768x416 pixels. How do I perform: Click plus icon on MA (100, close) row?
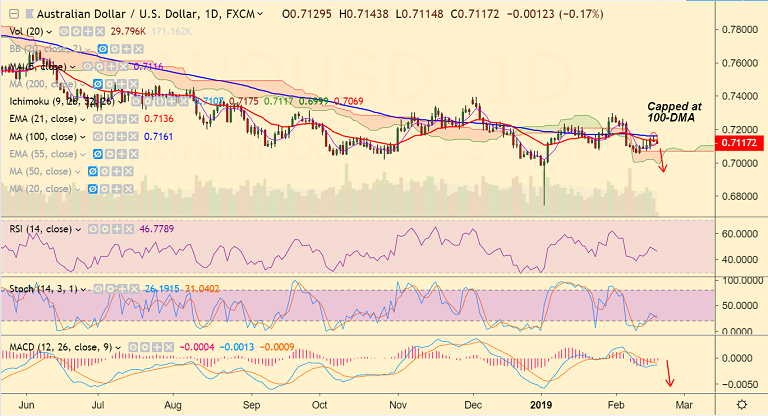pos(121,137)
